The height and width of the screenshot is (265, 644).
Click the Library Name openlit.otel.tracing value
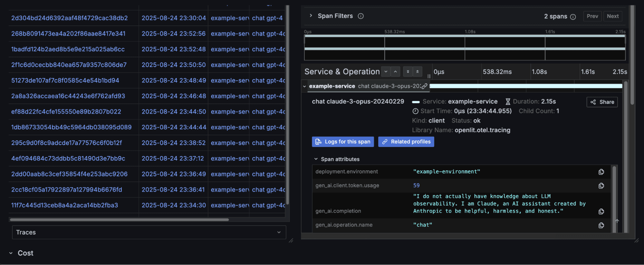tap(482, 130)
